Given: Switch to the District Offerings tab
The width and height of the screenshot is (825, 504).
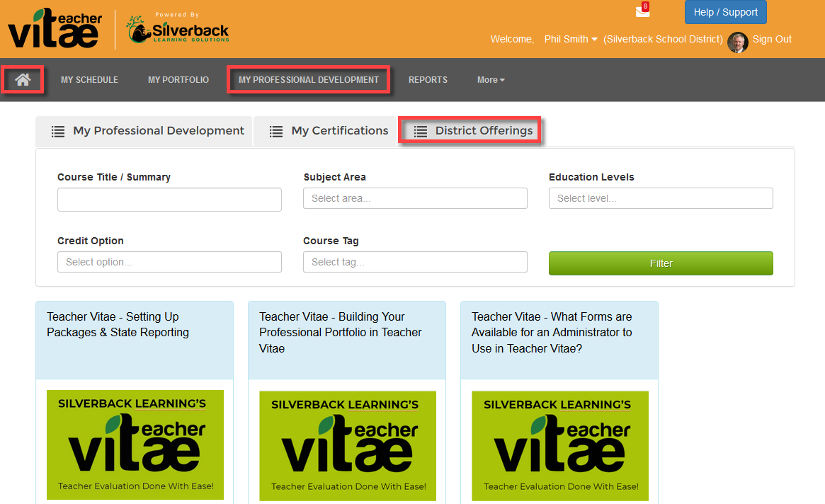Looking at the screenshot, I should (x=470, y=131).
